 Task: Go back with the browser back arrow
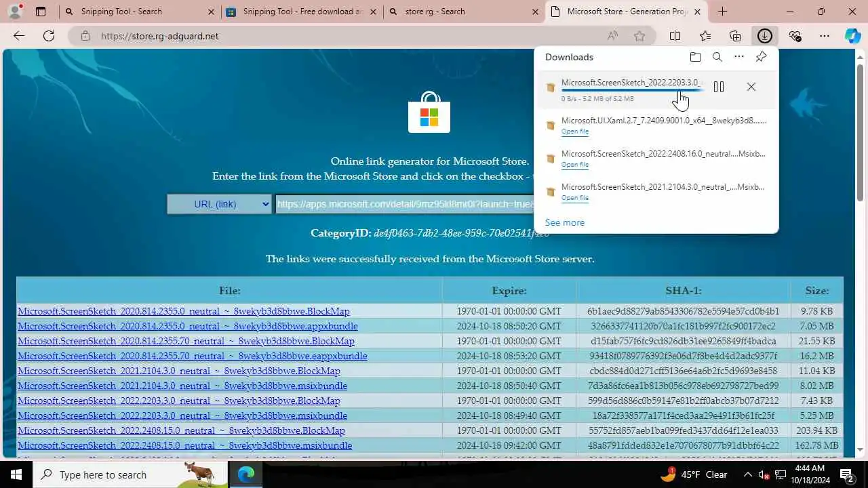pos(19,36)
